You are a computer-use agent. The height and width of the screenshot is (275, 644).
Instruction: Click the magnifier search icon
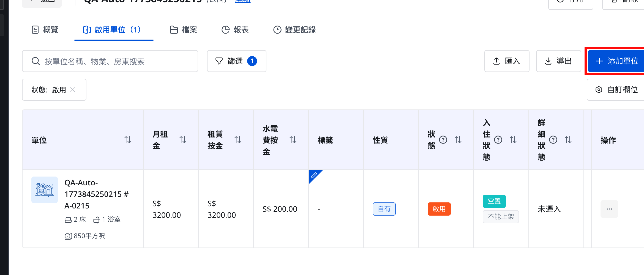pos(36,61)
